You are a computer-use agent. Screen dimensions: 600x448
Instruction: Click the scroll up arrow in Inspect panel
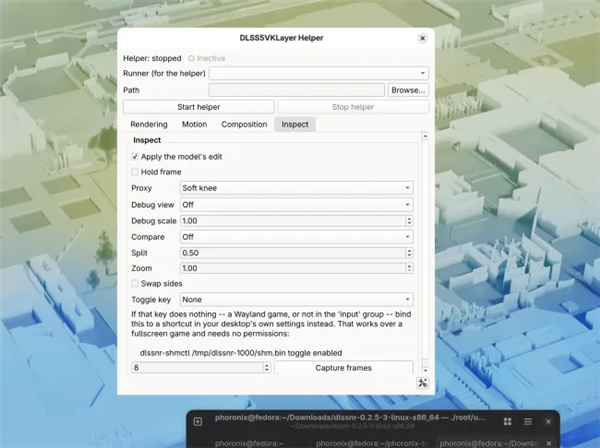click(x=425, y=136)
